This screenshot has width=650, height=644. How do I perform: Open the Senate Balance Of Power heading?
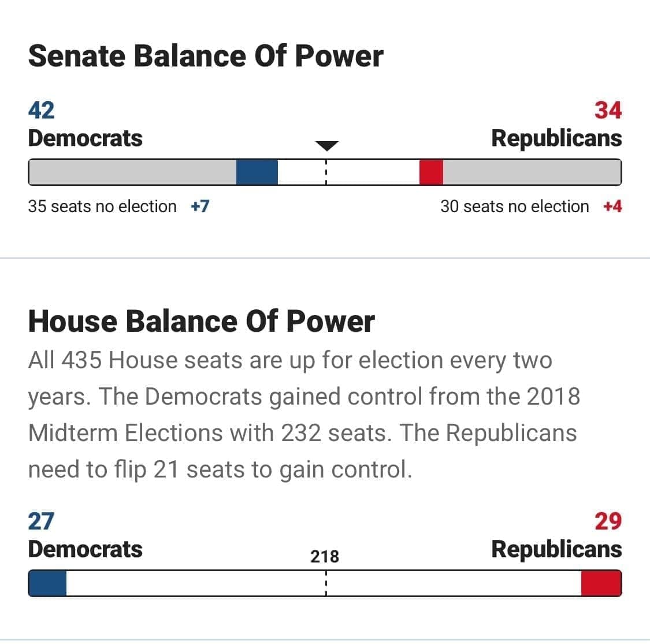206,56
